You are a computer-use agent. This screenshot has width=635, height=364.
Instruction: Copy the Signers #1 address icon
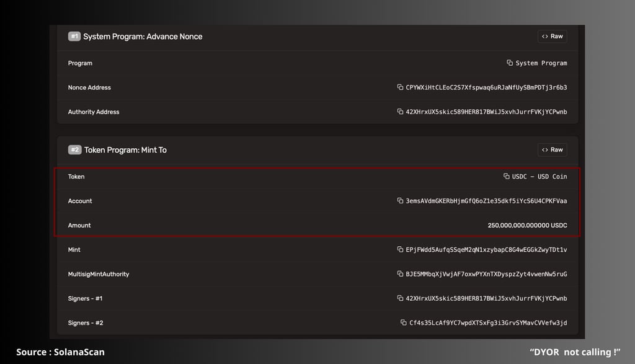[x=400, y=298]
